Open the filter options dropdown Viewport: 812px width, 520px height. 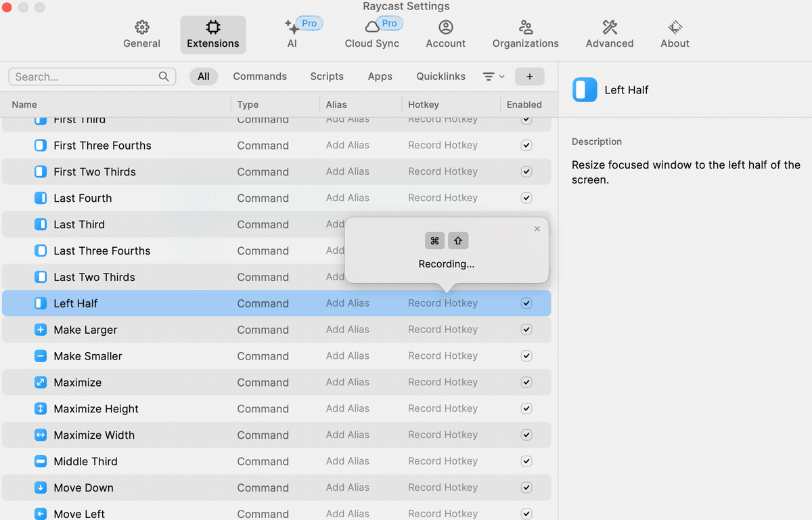[x=493, y=77]
